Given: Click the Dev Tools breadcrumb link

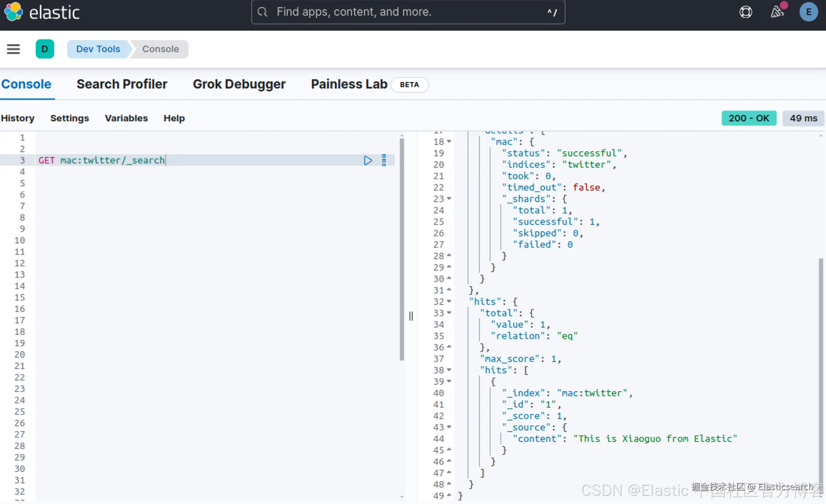Looking at the screenshot, I should click(x=98, y=49).
